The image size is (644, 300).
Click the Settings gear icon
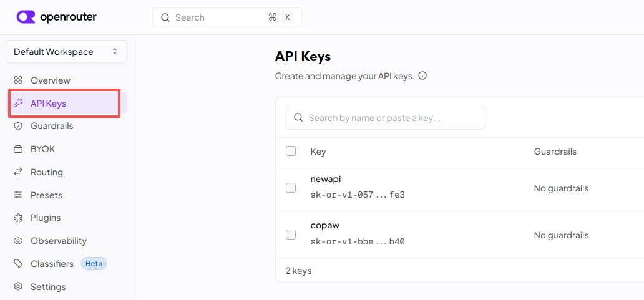point(18,286)
